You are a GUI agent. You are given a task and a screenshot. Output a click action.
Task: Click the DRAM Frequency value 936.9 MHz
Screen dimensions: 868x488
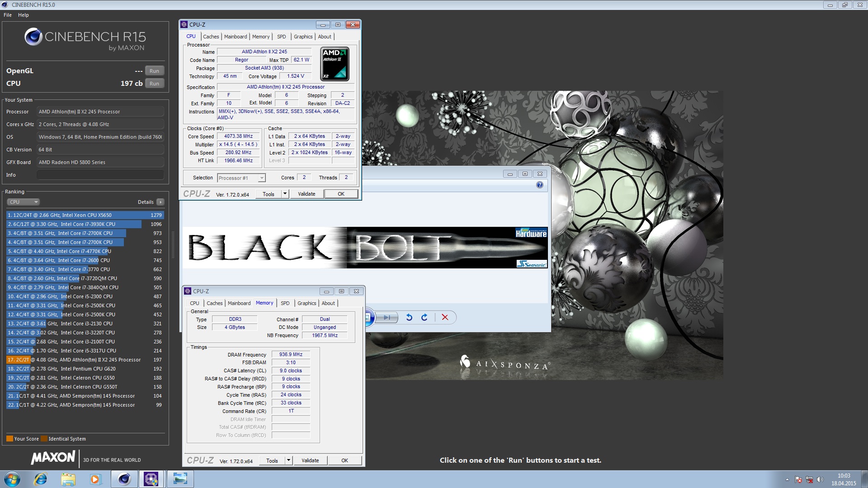(291, 355)
